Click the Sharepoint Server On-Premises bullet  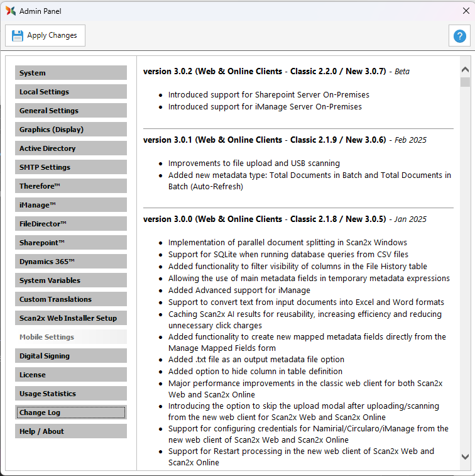pos(269,95)
